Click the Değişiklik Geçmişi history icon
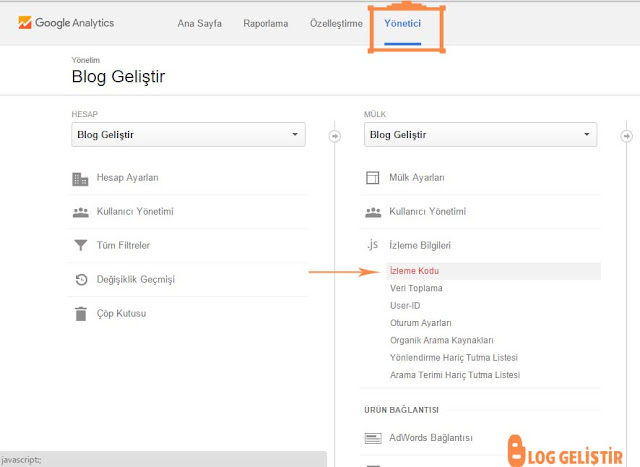Image resolution: width=640 pixels, height=467 pixels. pos(81,280)
